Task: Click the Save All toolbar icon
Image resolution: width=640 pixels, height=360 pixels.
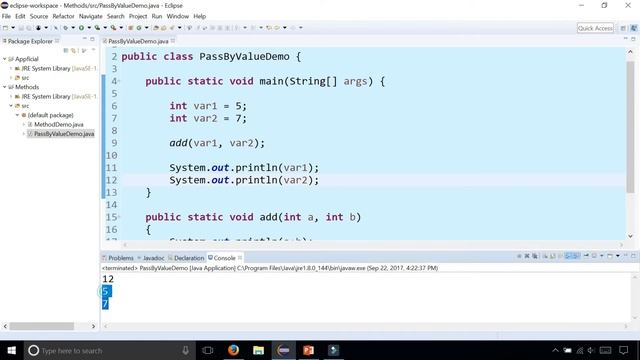Action: click(x=29, y=28)
